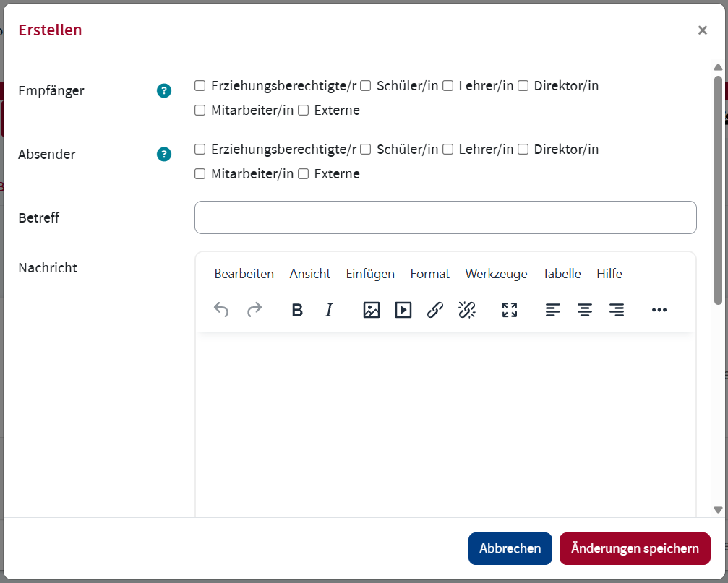This screenshot has width=728, height=583.
Task: Click the insert link icon
Action: pyautogui.click(x=435, y=310)
